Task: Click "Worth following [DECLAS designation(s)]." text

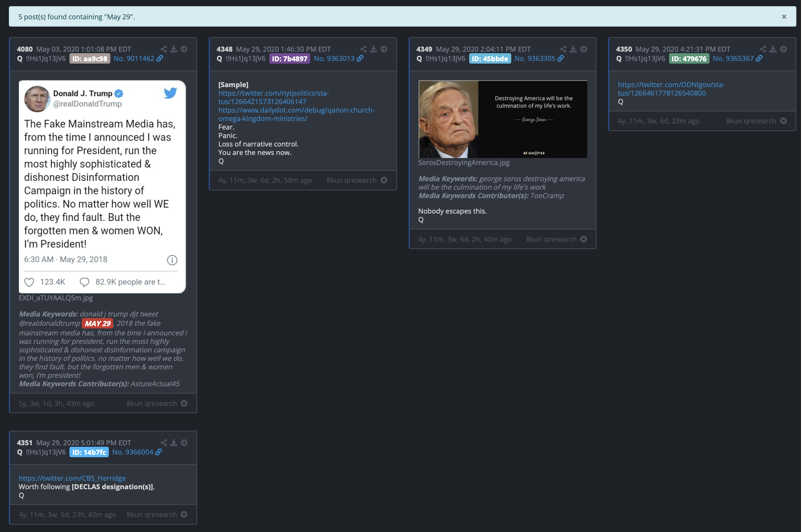Action: coord(87,487)
